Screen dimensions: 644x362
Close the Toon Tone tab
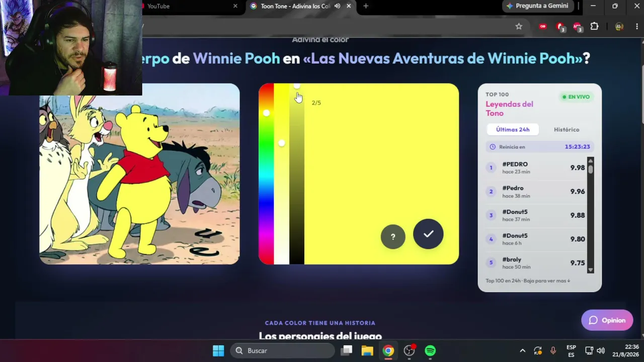point(349,6)
